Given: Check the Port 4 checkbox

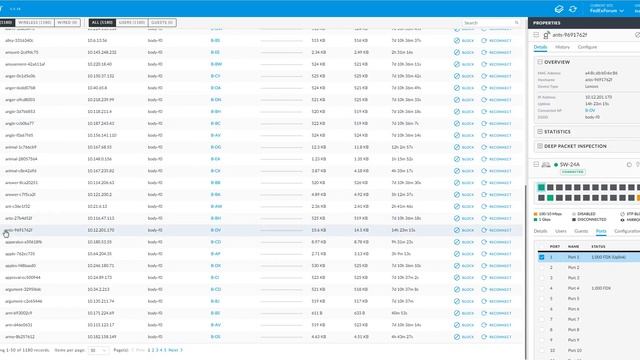Looking at the screenshot, I should coord(542,288).
